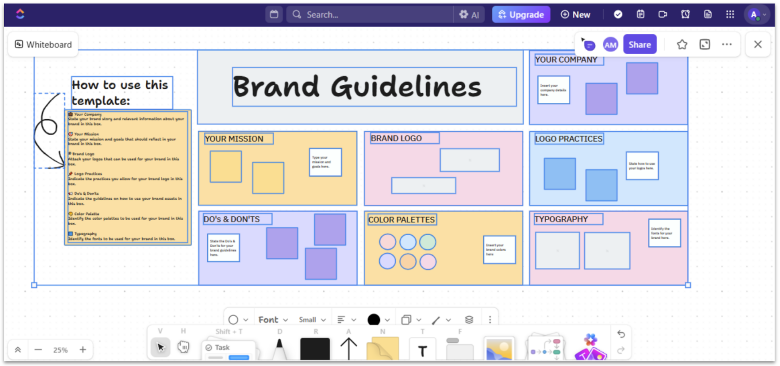The image size is (780, 366).
Task: Select the BRAND LOGO heading
Action: pyautogui.click(x=396, y=138)
